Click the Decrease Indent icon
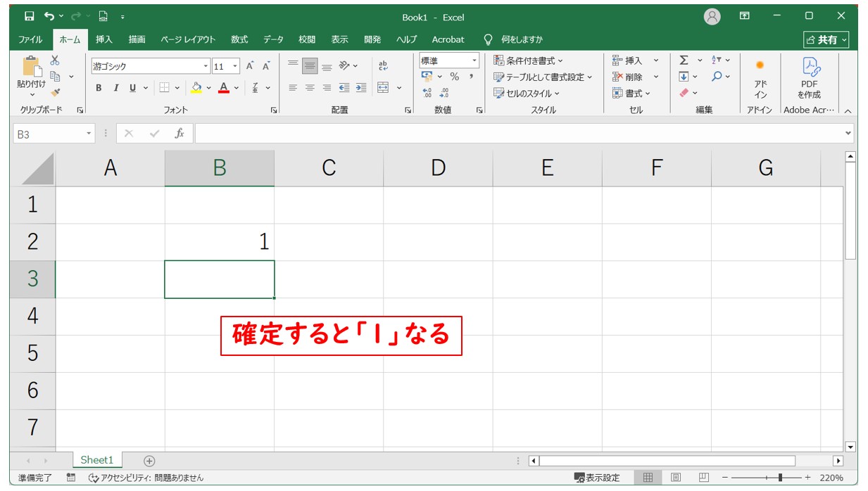Screen dimensions: 868x491 coord(344,88)
